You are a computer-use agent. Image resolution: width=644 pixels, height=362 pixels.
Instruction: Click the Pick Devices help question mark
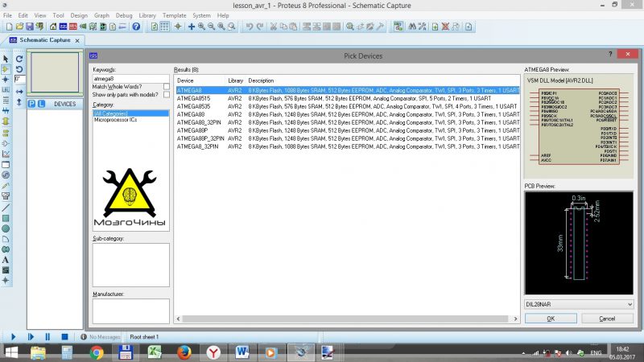[610, 54]
